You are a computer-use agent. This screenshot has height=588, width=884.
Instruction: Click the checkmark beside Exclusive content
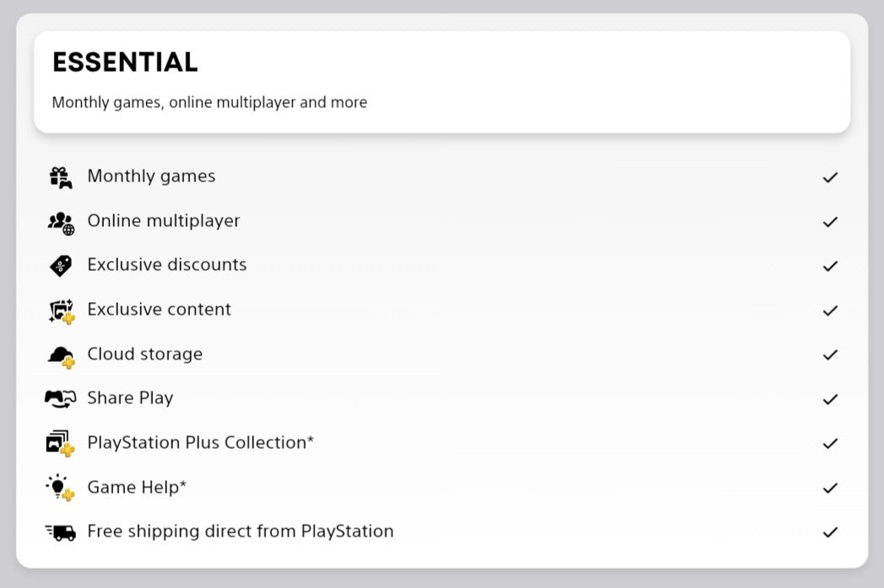pos(830,310)
